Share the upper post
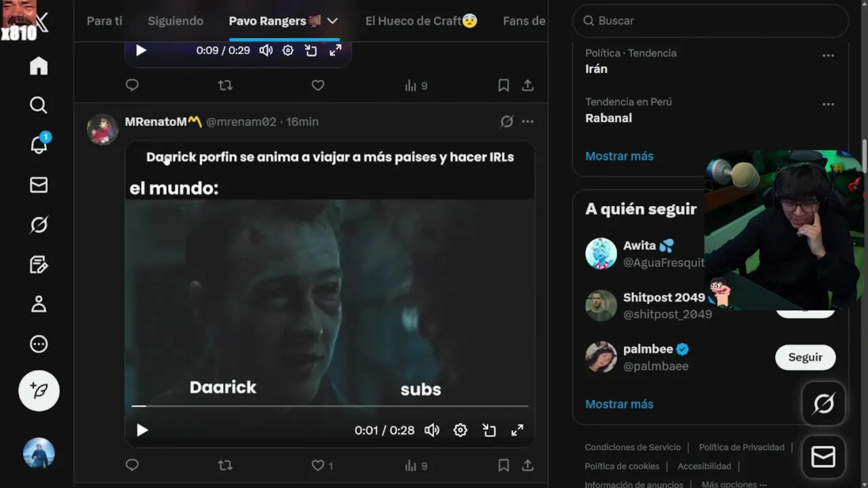 click(x=528, y=85)
